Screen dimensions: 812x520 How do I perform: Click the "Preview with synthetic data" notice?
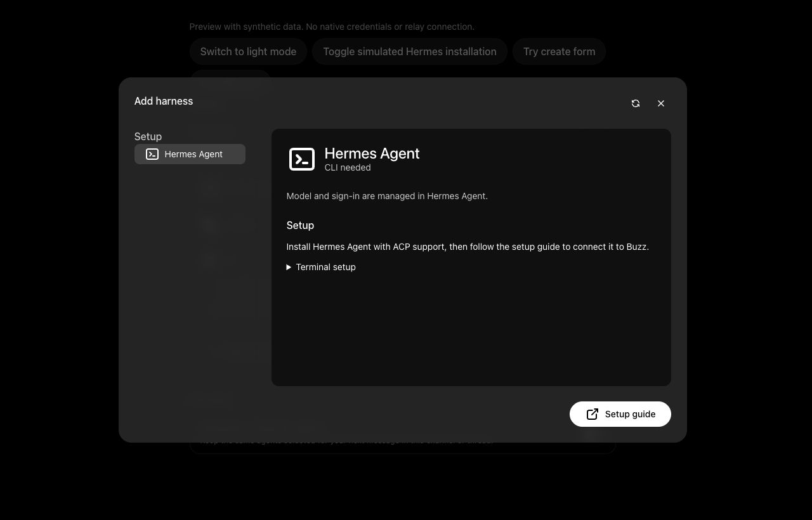tap(332, 27)
